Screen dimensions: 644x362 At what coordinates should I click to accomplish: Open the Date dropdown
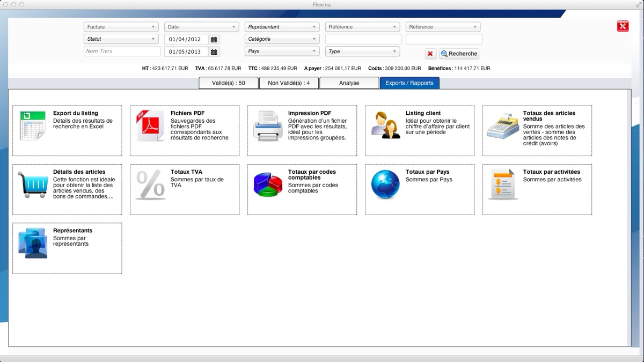201,27
